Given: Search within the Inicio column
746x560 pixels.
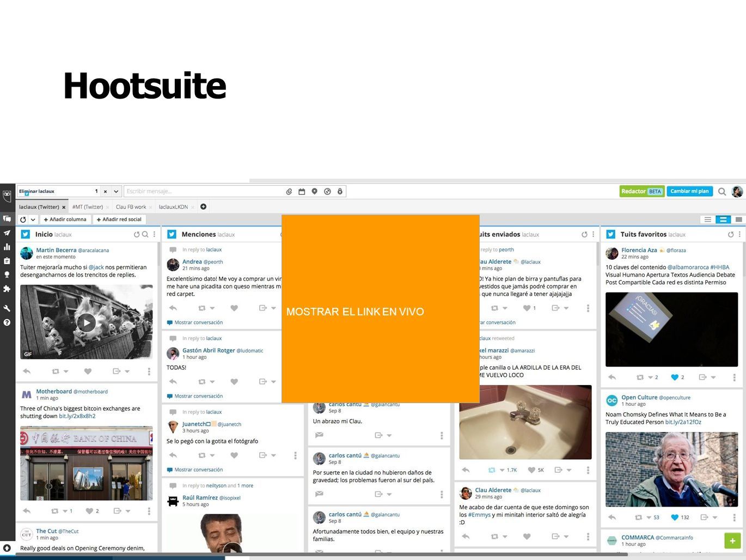Looking at the screenshot, I should coord(145,234).
